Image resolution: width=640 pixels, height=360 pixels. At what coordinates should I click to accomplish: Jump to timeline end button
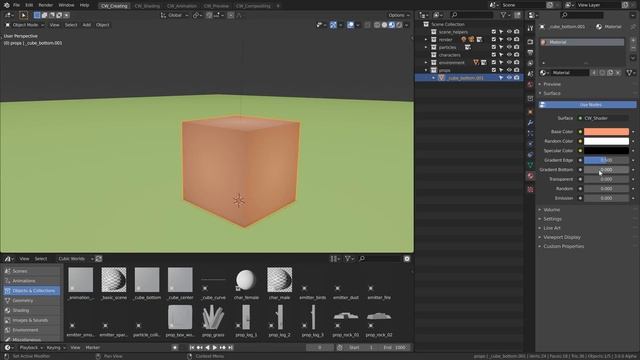point(230,347)
